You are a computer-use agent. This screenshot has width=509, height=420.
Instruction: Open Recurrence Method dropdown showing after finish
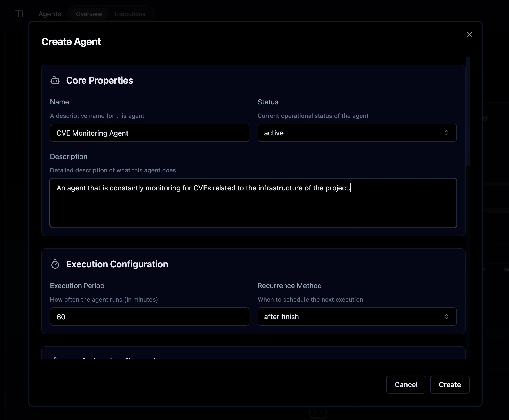coord(353,317)
